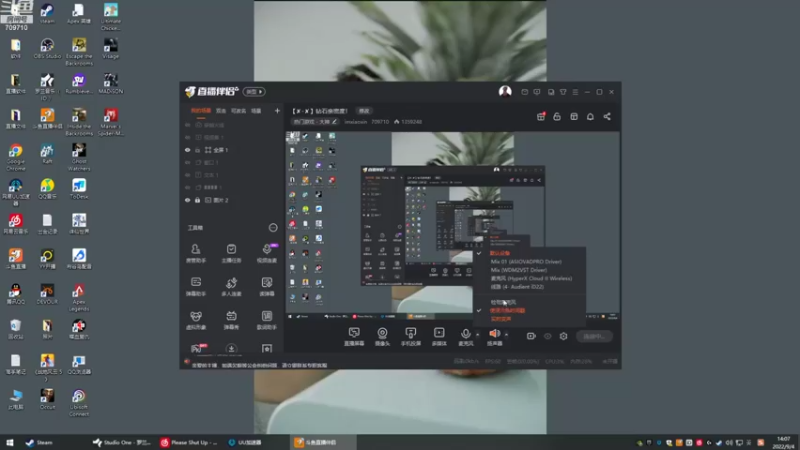Switch to Studio One in taskbar
The image size is (800, 450).
click(122, 442)
